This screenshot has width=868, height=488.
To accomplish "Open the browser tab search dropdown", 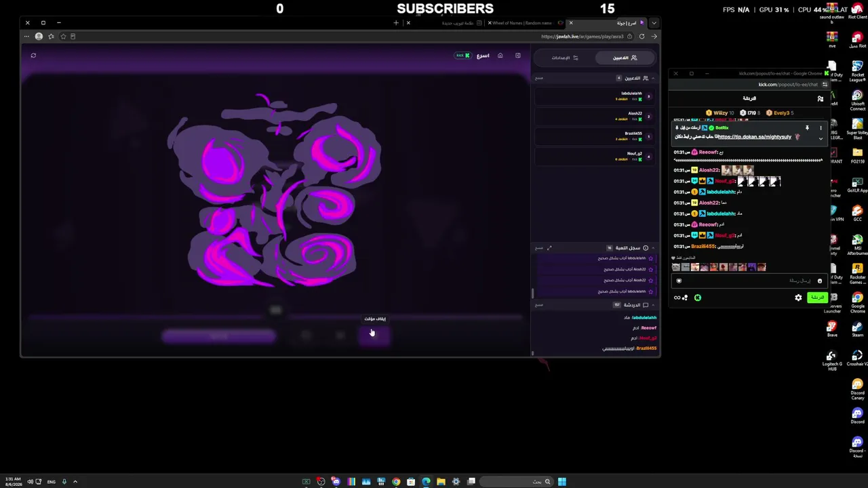I will click(x=654, y=23).
